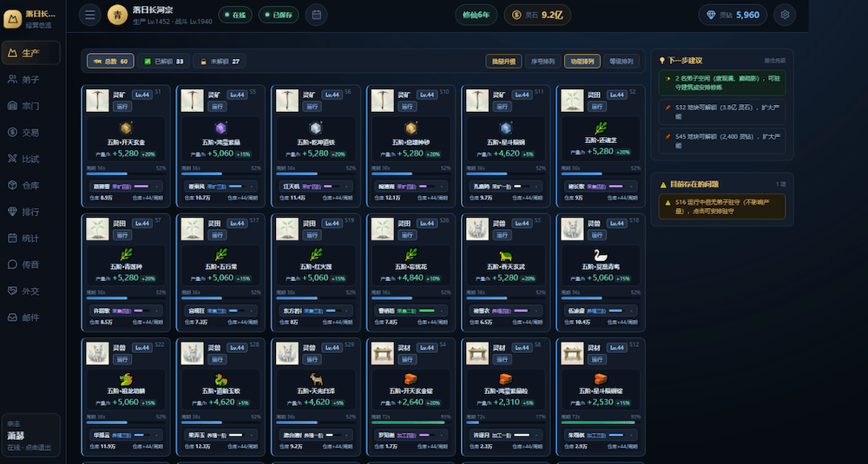Toggle the 已解锁 33 filter chip
The image size is (868, 464).
(x=163, y=61)
